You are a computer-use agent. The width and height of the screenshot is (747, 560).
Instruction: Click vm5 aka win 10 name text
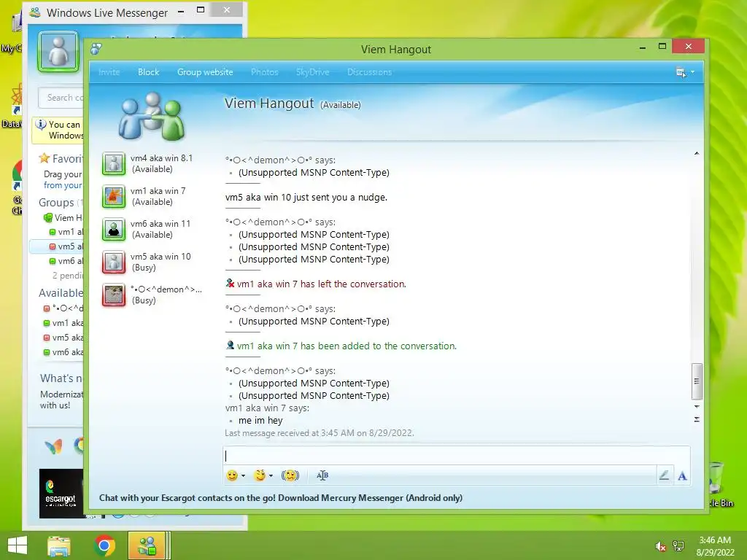click(x=160, y=257)
